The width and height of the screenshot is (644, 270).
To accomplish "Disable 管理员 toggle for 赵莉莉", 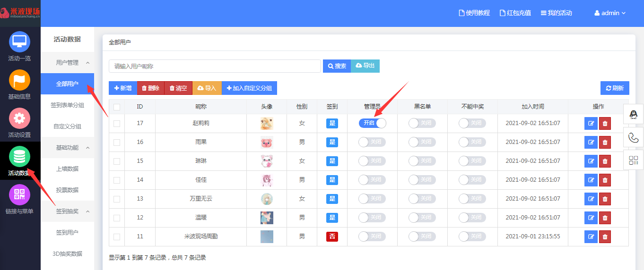I will (372, 123).
